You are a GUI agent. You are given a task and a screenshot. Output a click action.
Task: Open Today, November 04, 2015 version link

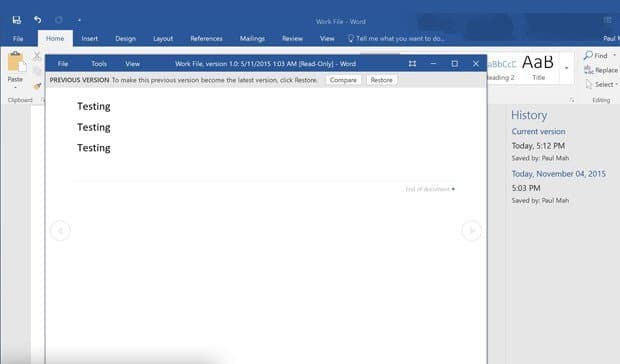pos(558,174)
